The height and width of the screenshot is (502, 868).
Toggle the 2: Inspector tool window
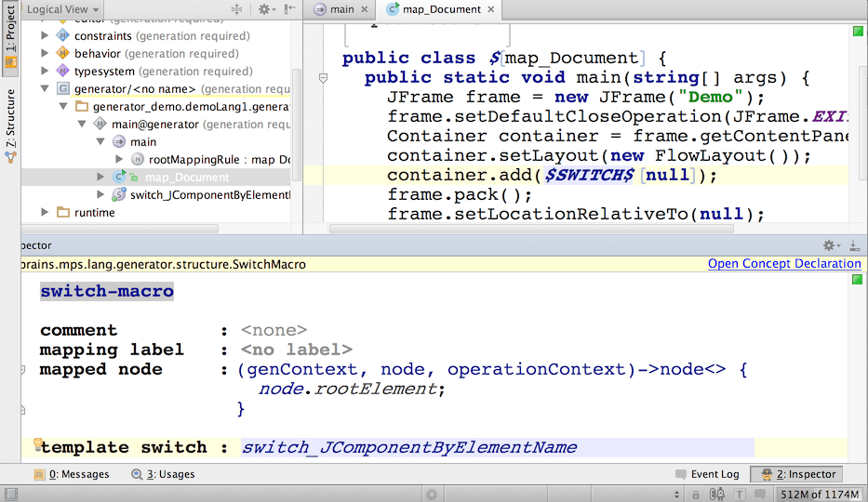pyautogui.click(x=797, y=474)
